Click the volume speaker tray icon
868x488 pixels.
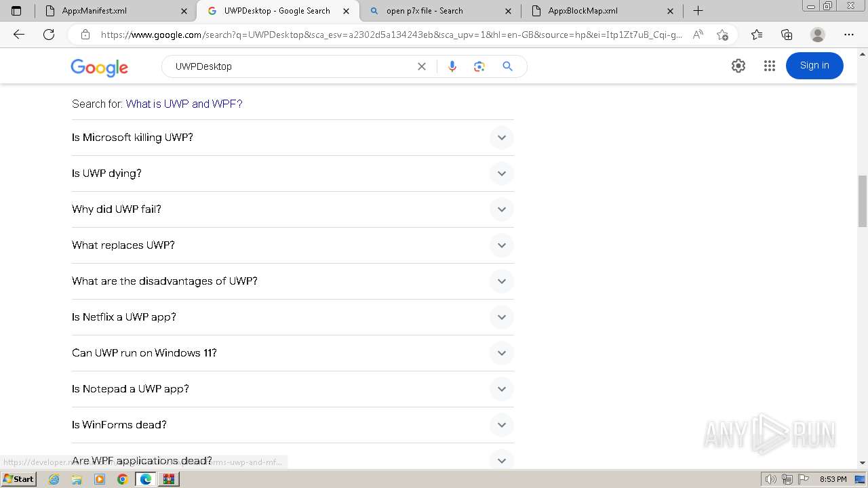click(771, 479)
